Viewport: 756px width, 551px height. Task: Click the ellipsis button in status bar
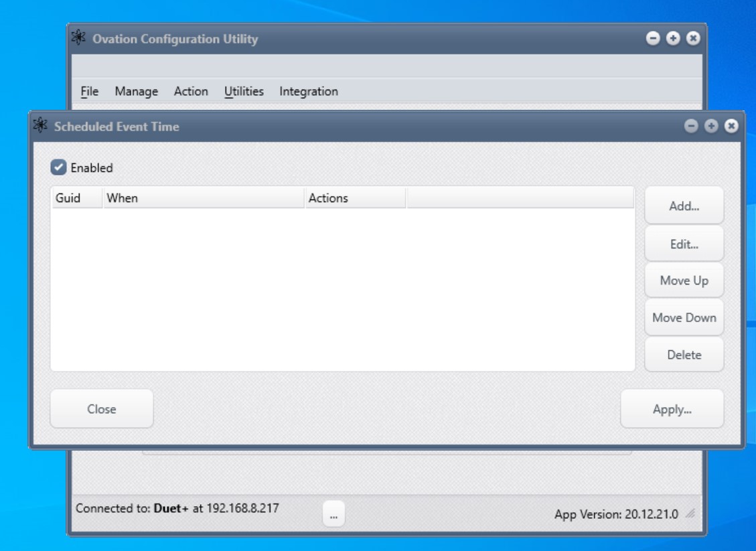pyautogui.click(x=333, y=514)
